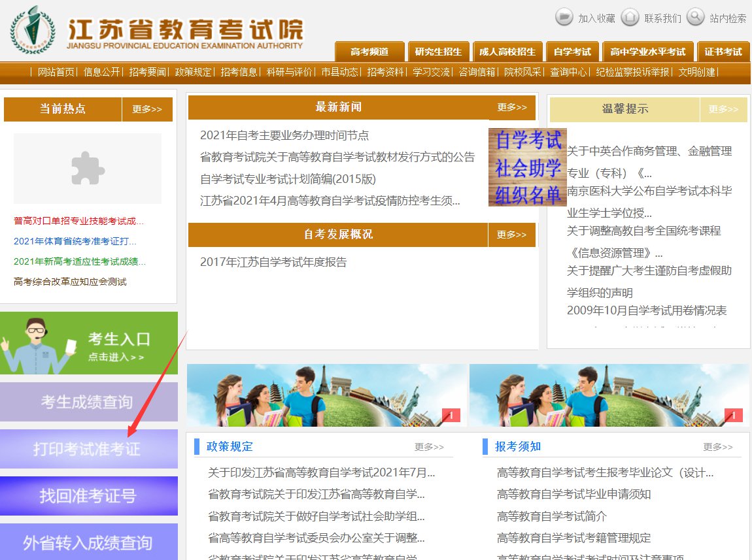
Task: Expand 更多>> beside 当前热点
Action: pos(146,109)
